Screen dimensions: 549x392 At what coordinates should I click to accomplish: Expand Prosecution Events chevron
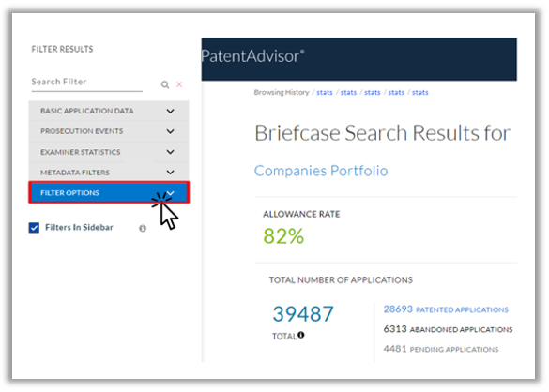pyautogui.click(x=170, y=131)
